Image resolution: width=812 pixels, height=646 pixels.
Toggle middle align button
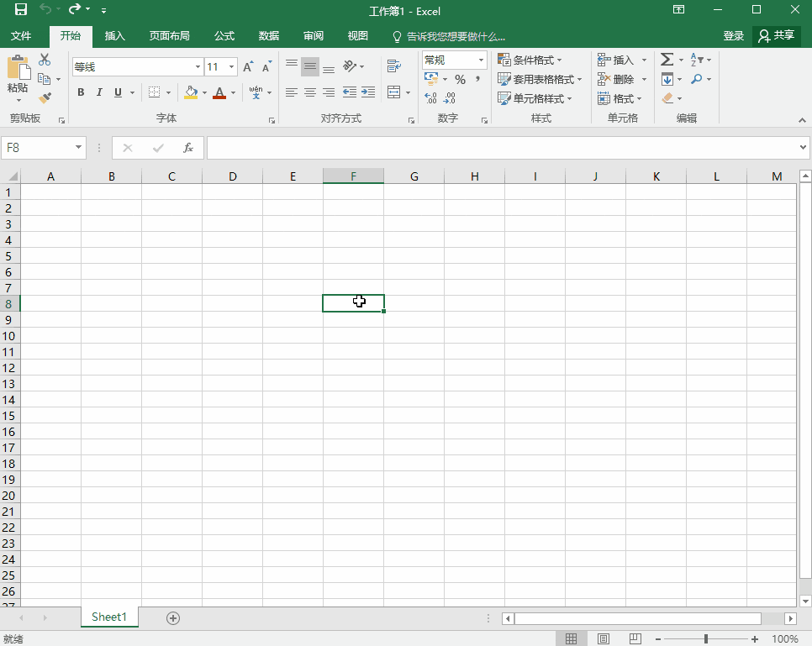(310, 66)
